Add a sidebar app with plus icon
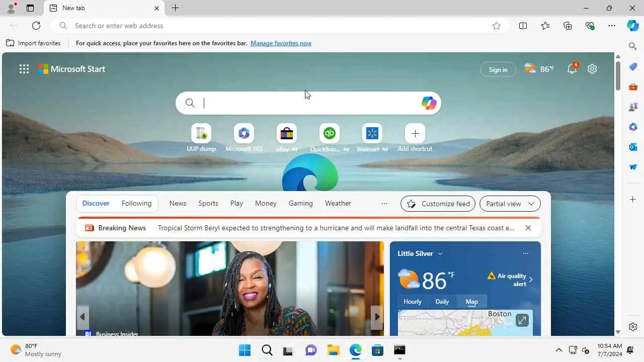This screenshot has width=644, height=362. tap(633, 200)
